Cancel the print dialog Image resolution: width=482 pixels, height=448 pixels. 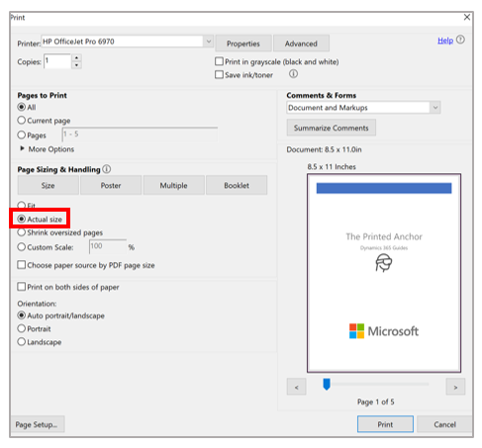[444, 424]
